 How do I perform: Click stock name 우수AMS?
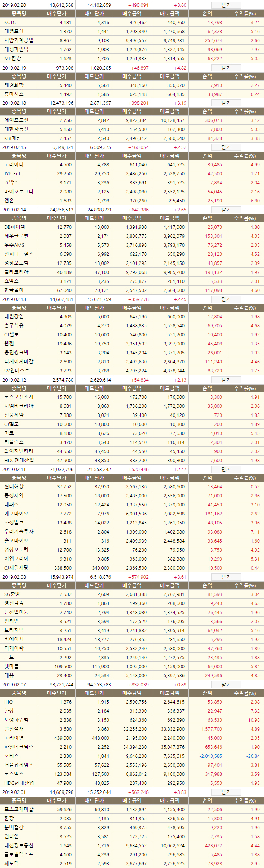14,245
